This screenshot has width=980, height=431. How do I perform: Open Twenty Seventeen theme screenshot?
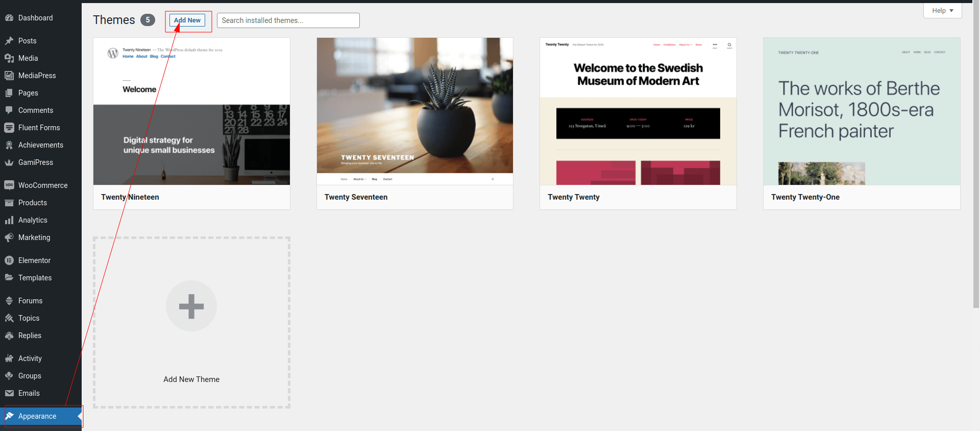coord(415,111)
